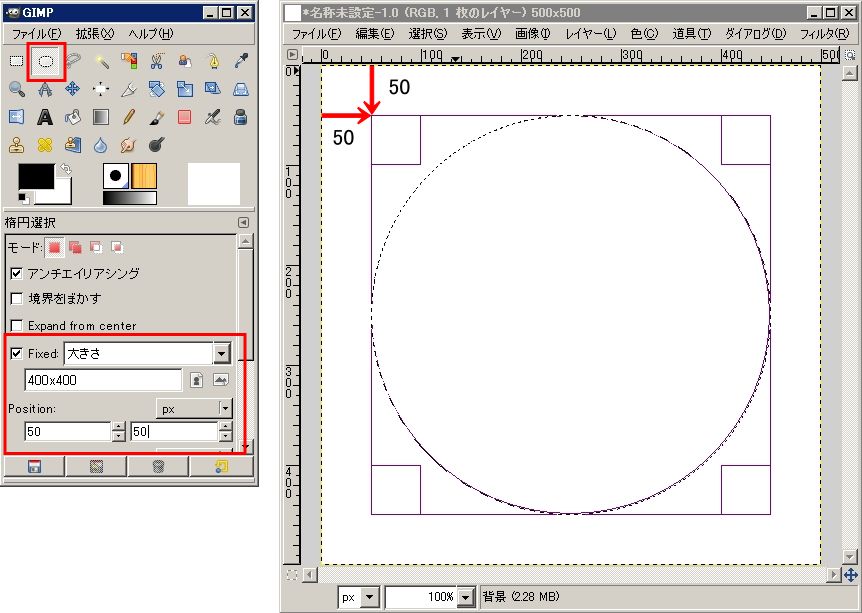
Task: Select the Select by Color tool
Action: [x=129, y=60]
